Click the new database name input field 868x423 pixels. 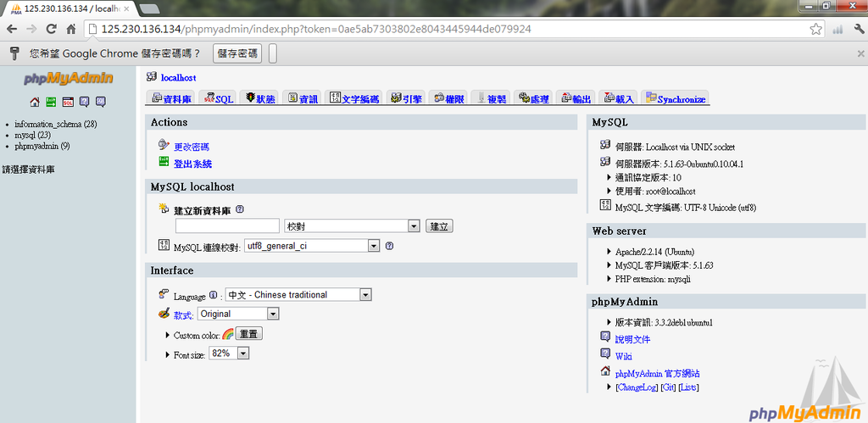(227, 225)
